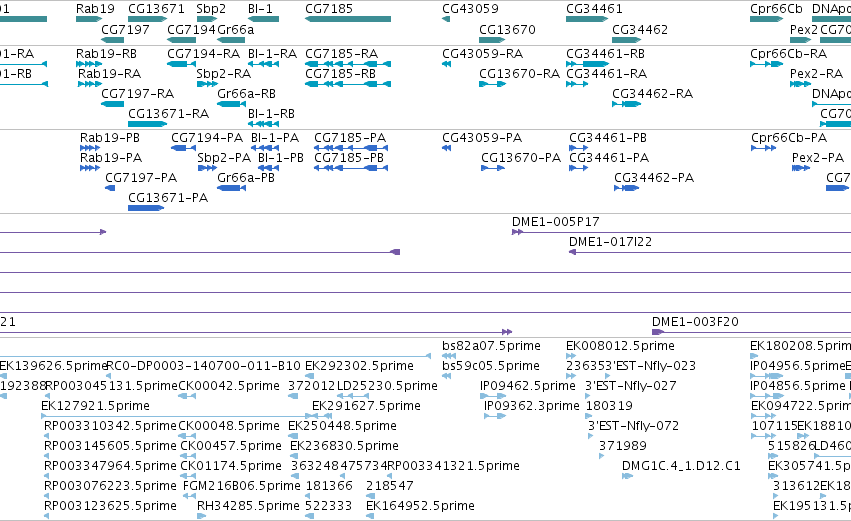Select transcript Rab19-RA
This screenshot has width=851, height=521.
point(90,84)
